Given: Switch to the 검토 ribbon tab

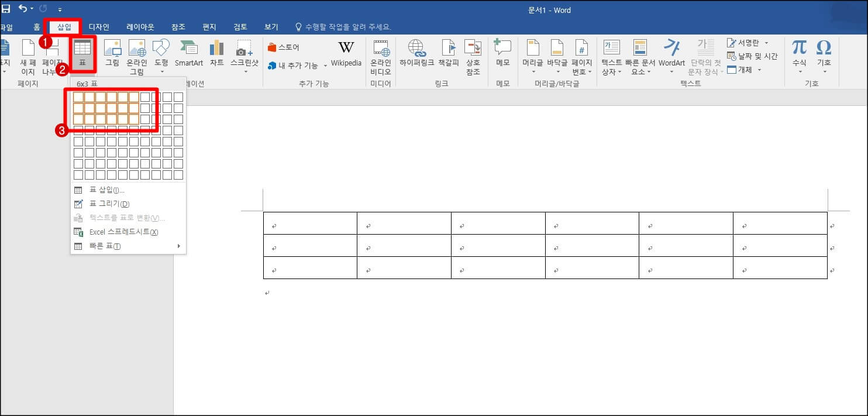Looking at the screenshot, I should point(240,26).
